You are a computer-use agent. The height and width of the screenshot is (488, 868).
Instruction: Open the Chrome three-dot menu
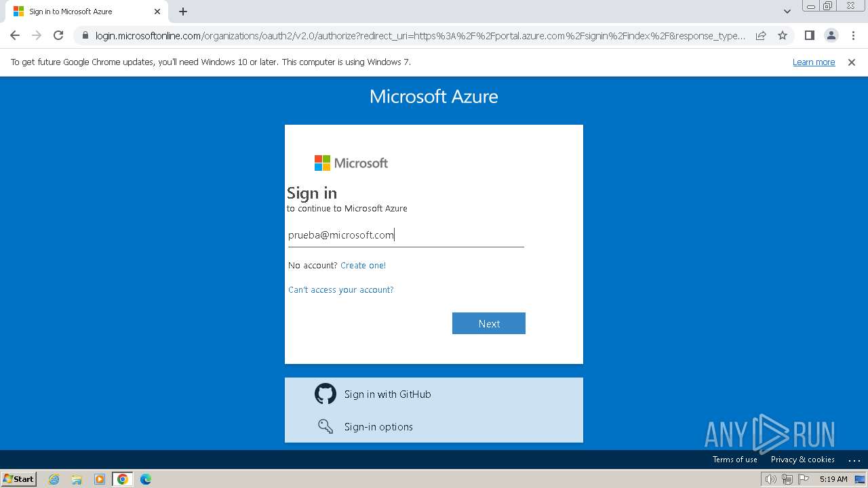click(852, 35)
